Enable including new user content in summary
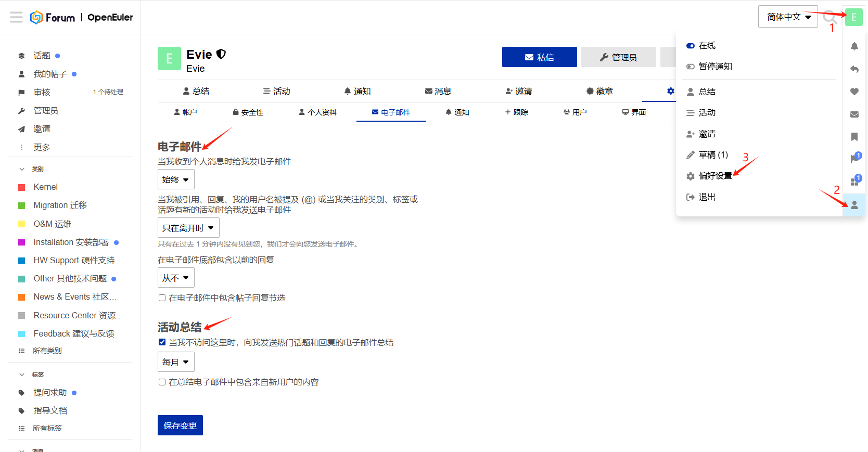 click(162, 382)
